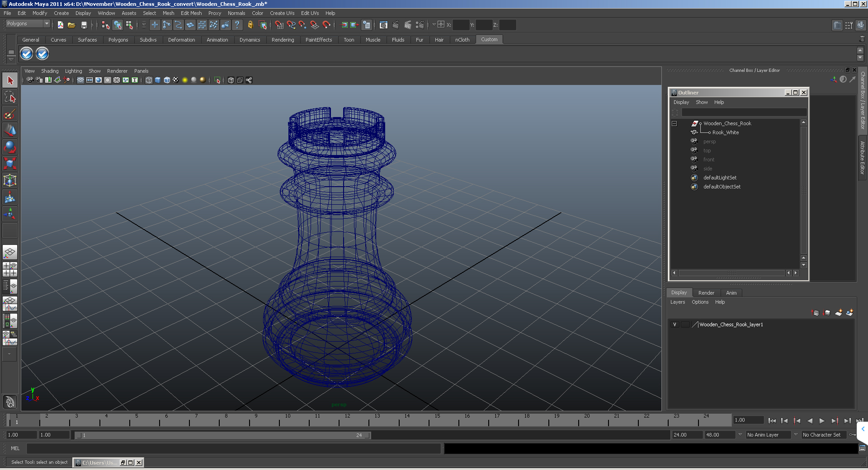
Task: Play animation forwards
Action: [x=822, y=421]
